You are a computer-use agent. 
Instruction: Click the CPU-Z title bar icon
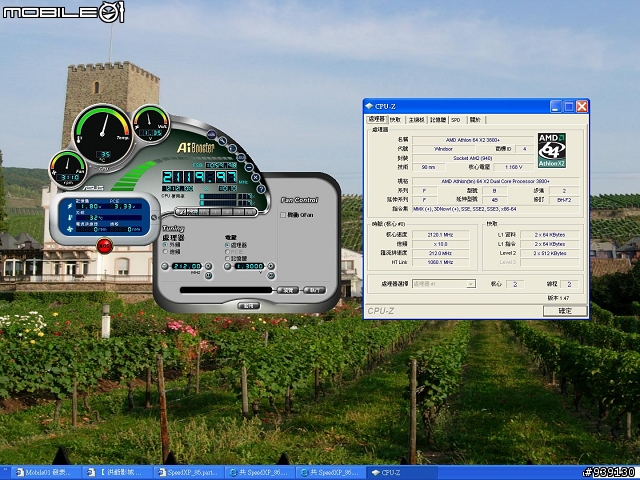369,107
